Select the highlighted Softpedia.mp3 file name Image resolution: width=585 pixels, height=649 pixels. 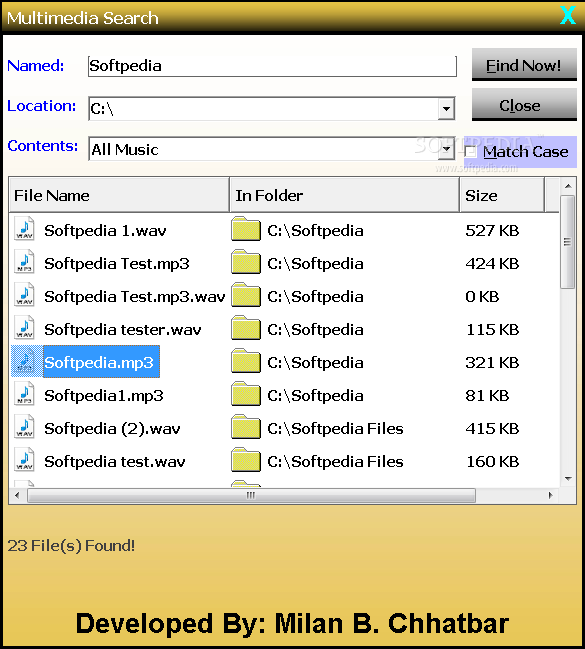pyautogui.click(x=101, y=362)
